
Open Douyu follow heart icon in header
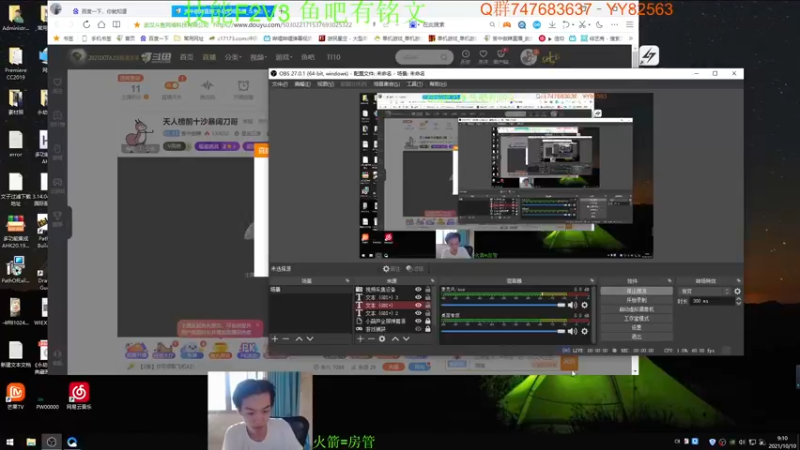point(483,56)
